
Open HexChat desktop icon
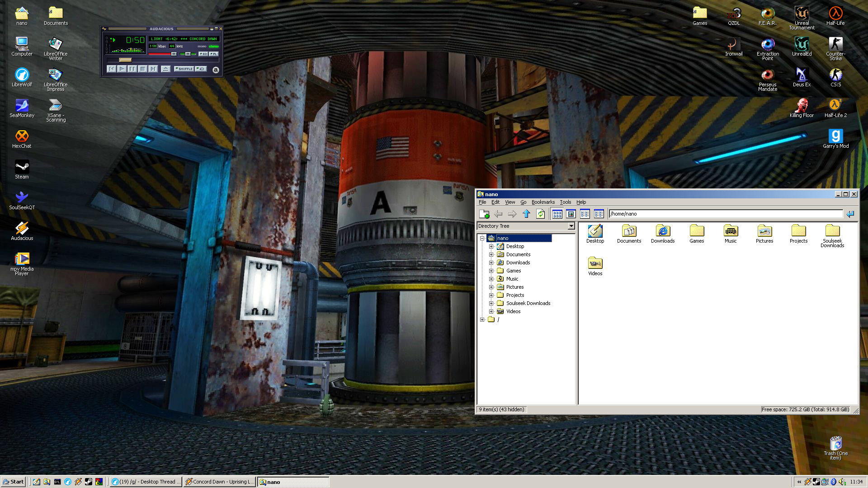point(22,139)
